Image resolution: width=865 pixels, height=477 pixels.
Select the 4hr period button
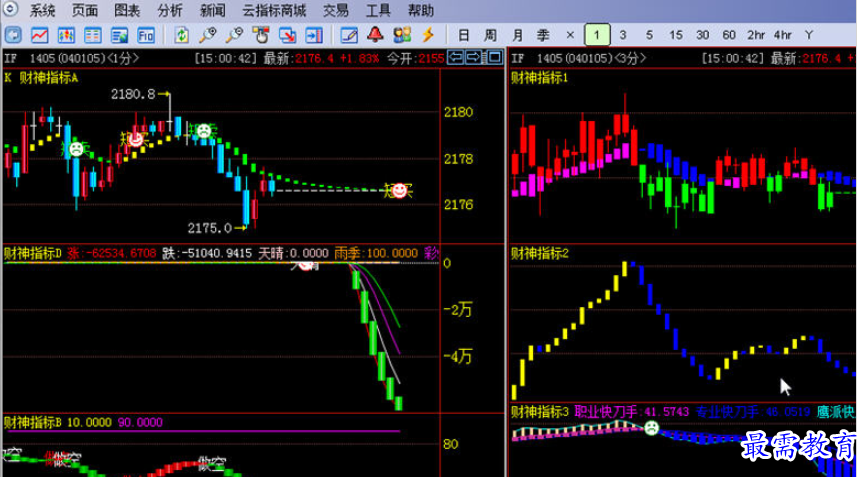(x=782, y=35)
